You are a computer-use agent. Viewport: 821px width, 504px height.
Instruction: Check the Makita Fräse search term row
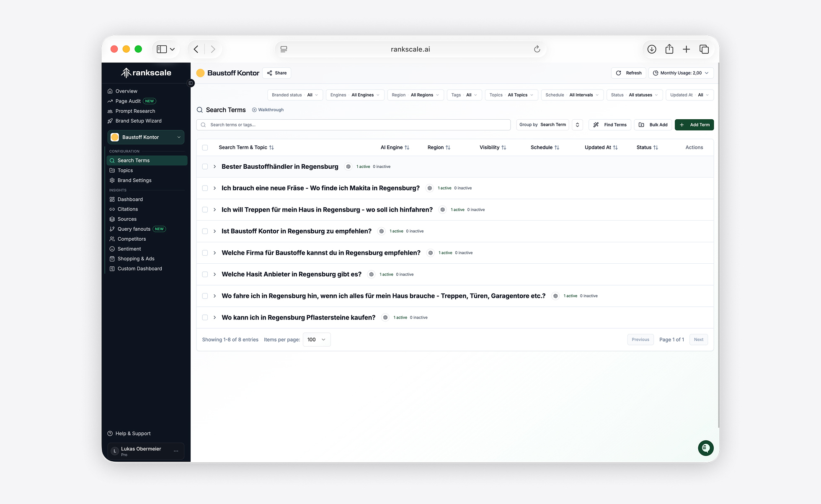205,188
